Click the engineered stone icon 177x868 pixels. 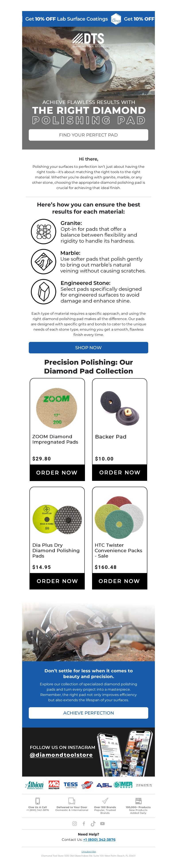click(x=44, y=292)
